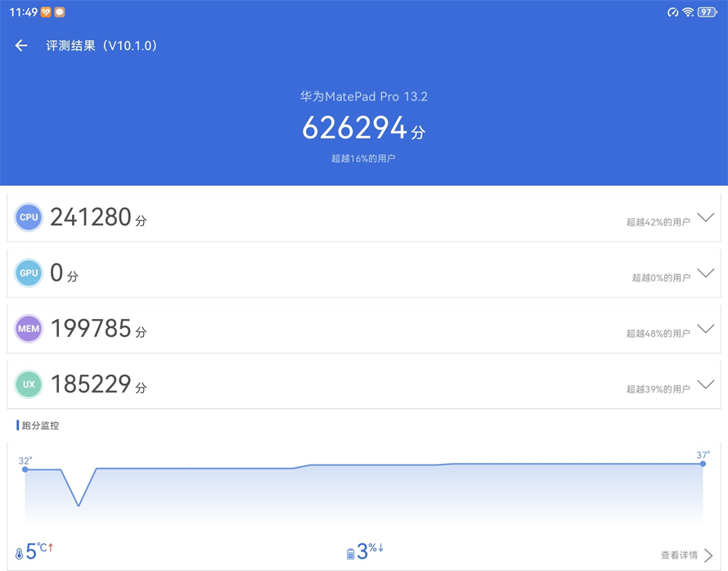Tap the 超越16%的用户 ranking text
Image resolution: width=728 pixels, height=571 pixels.
(x=363, y=159)
